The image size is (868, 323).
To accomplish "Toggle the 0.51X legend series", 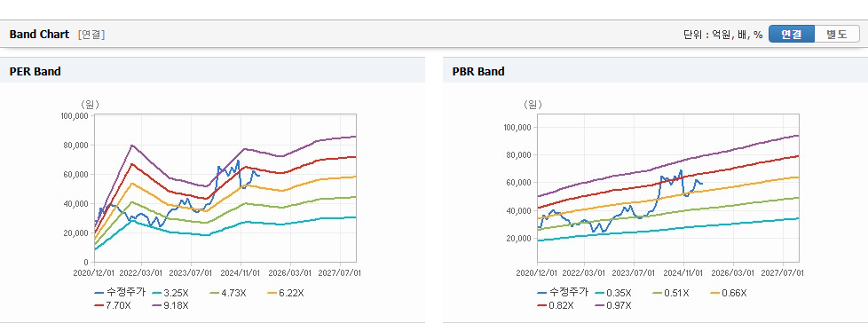I will click(x=670, y=293).
